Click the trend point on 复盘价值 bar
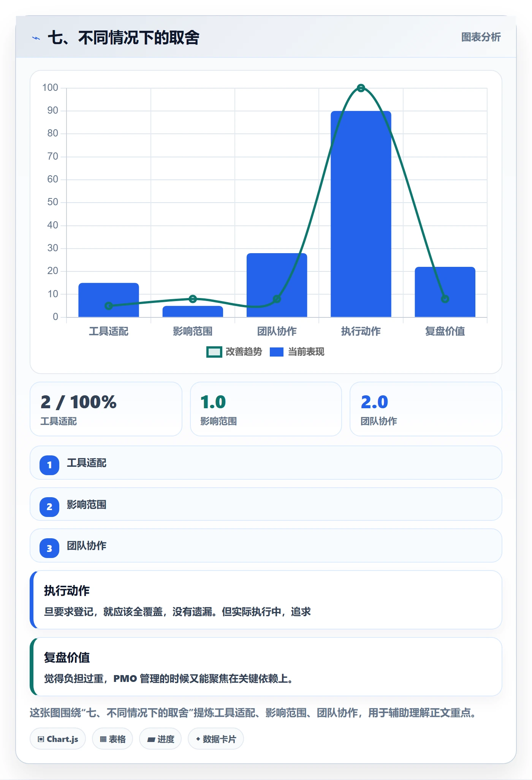 tap(445, 299)
